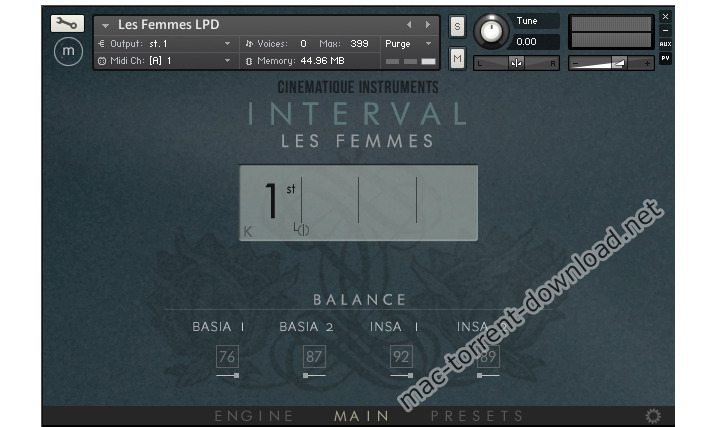Screen dimensions: 716x427
Task: Click the second empty interval slot
Action: tap(330, 202)
